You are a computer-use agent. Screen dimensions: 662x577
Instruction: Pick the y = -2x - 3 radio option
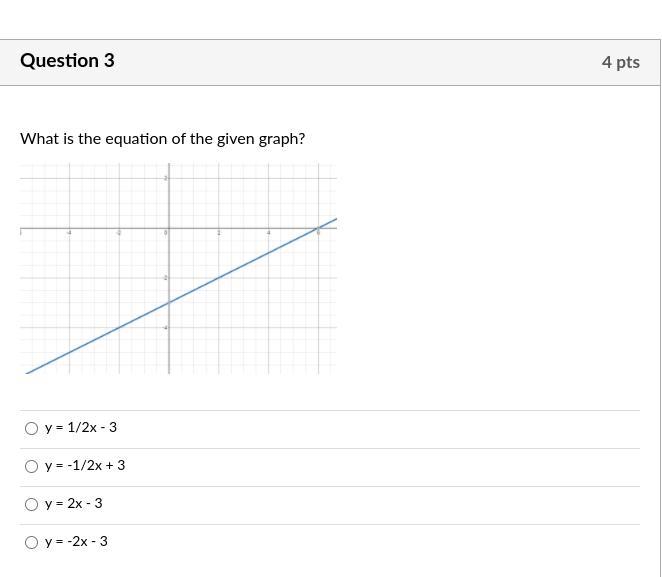[31, 542]
